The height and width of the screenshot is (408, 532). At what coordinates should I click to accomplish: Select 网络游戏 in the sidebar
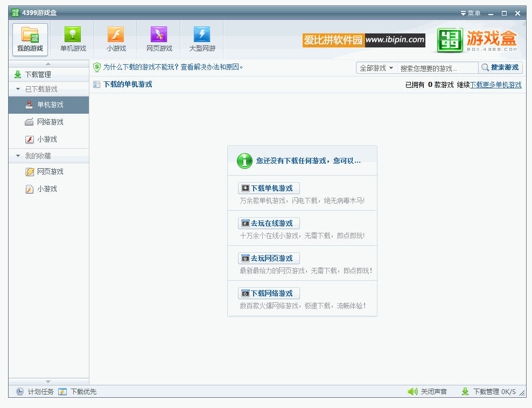(48, 122)
